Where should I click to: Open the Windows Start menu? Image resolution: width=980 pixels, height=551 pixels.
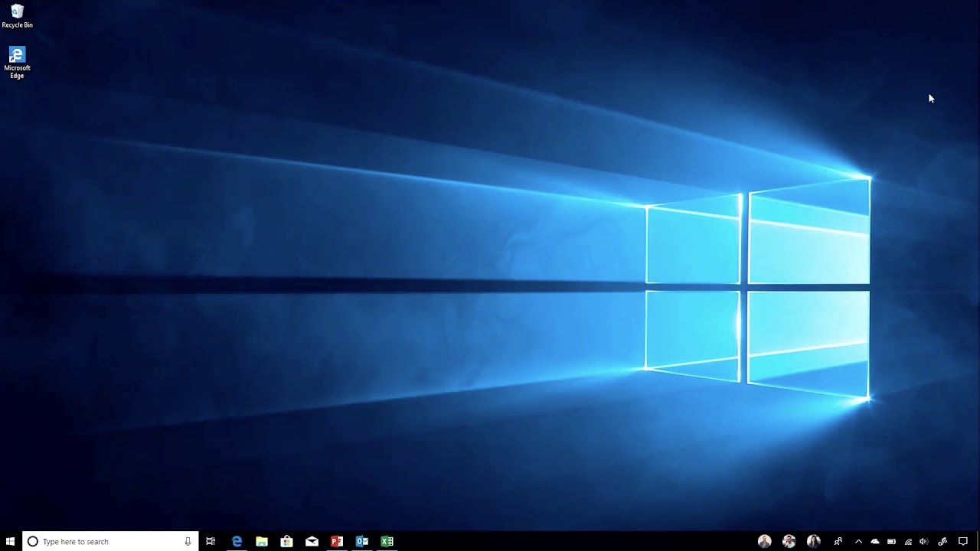click(x=11, y=541)
